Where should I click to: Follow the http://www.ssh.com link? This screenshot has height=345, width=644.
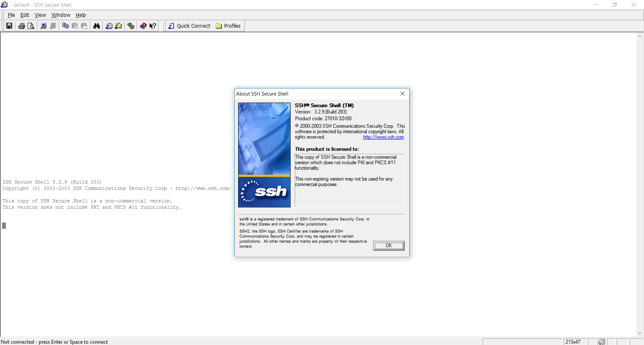[x=383, y=137]
